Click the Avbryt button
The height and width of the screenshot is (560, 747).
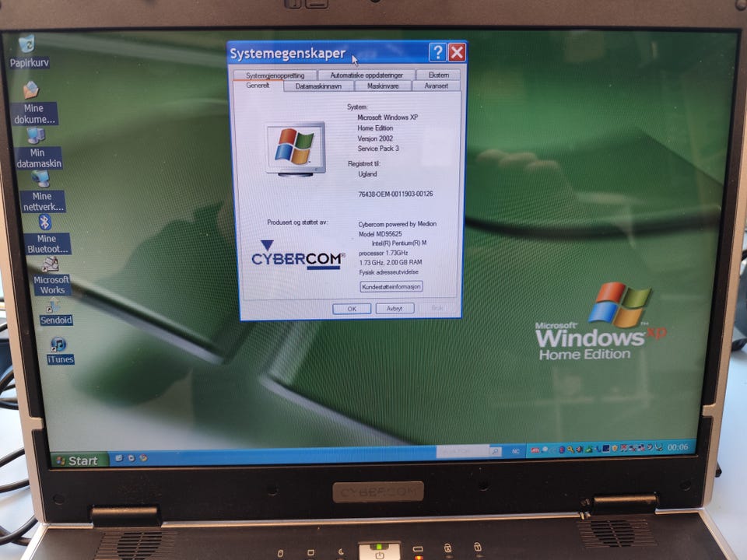point(395,309)
